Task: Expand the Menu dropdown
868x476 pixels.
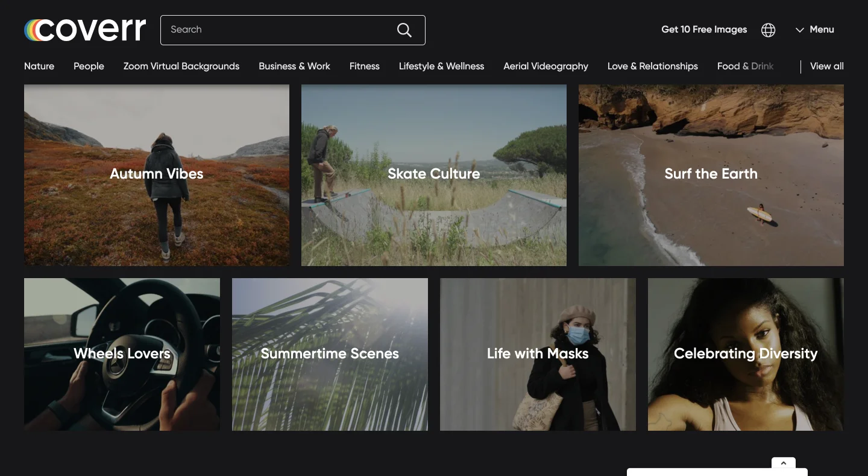Action: tap(815, 30)
